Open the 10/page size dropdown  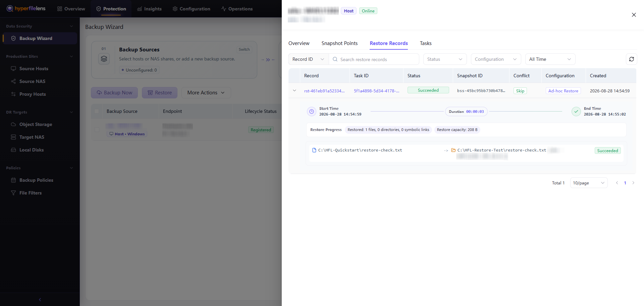[589, 183]
